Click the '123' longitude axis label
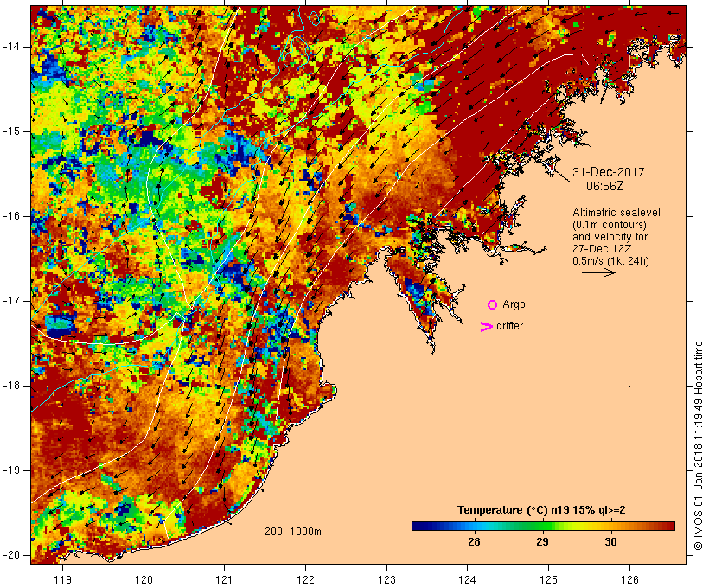Viewport: 709px width, 588px height. (x=386, y=579)
